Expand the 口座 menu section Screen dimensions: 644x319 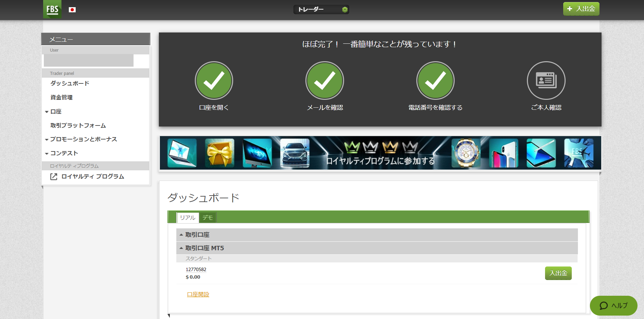[56, 111]
